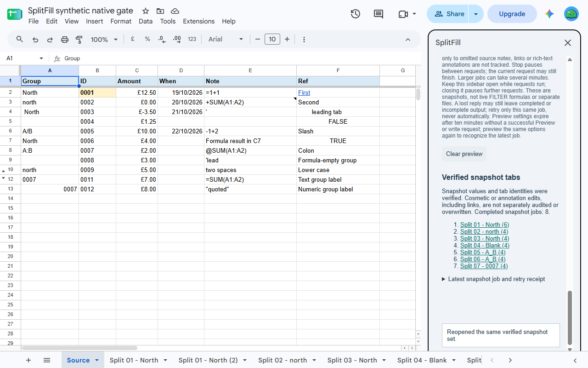Open version history clock icon
The height and width of the screenshot is (368, 588).
355,14
